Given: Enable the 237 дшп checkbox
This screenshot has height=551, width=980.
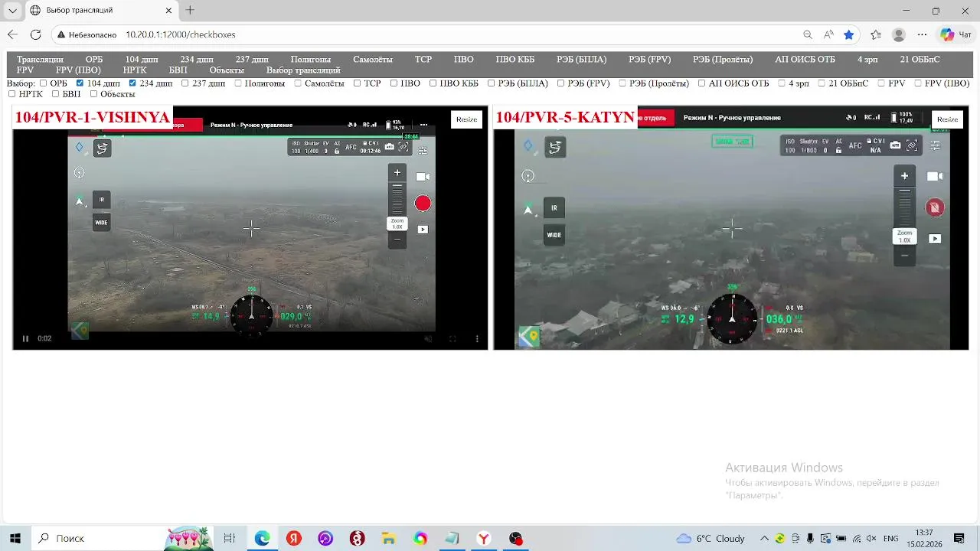Looking at the screenshot, I should point(185,83).
